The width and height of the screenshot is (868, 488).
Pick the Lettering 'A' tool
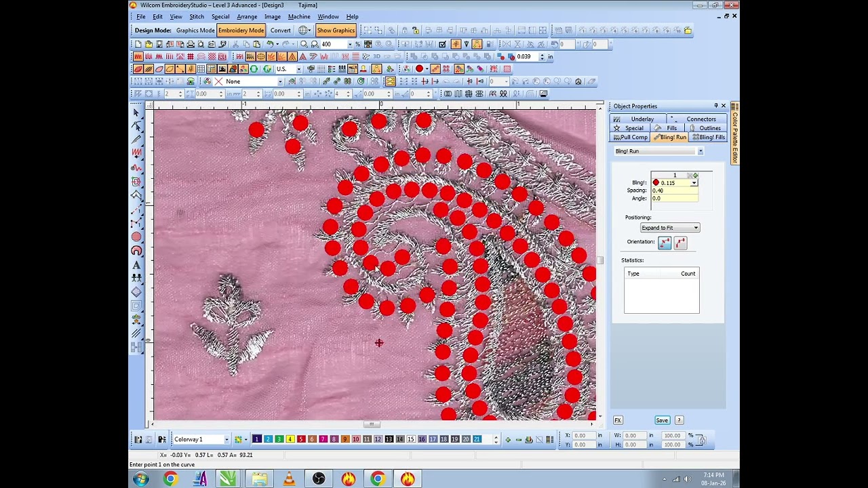(x=136, y=264)
